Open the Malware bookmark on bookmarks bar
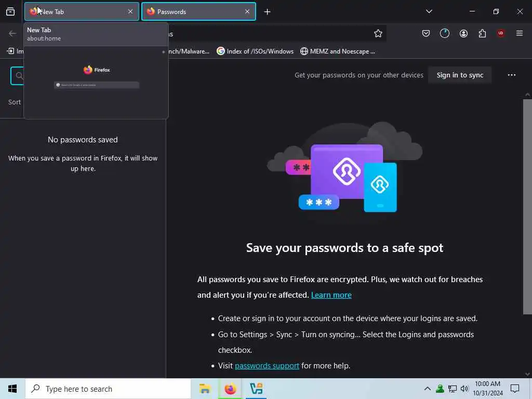The width and height of the screenshot is (532, 399). pos(189,51)
